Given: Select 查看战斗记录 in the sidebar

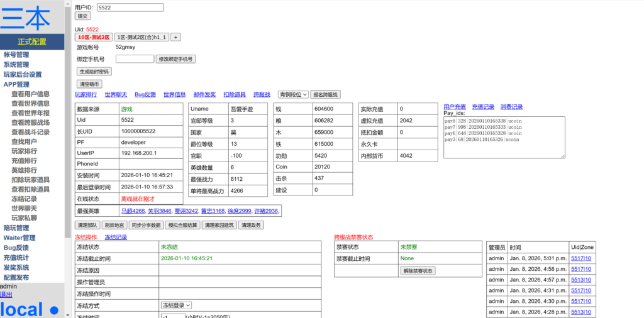Looking at the screenshot, I should click(x=30, y=133).
